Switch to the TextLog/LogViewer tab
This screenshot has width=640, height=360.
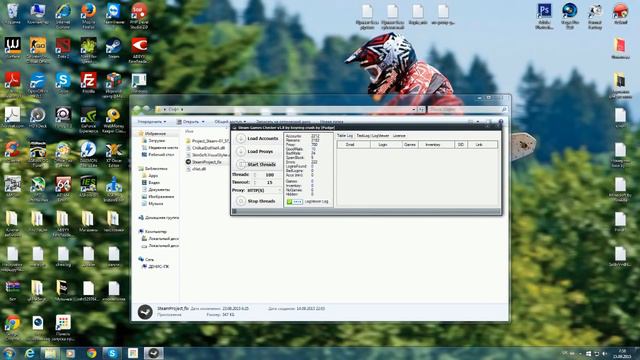tap(373, 136)
